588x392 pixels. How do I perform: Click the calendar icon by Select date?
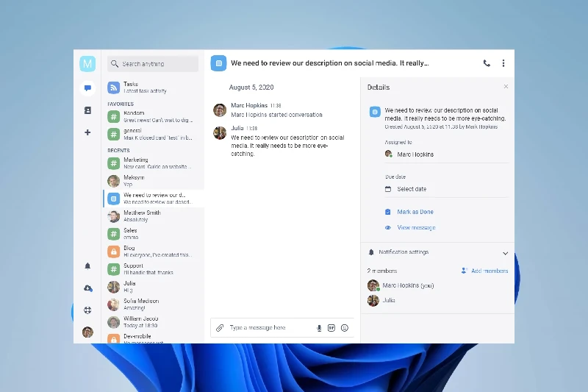point(388,189)
